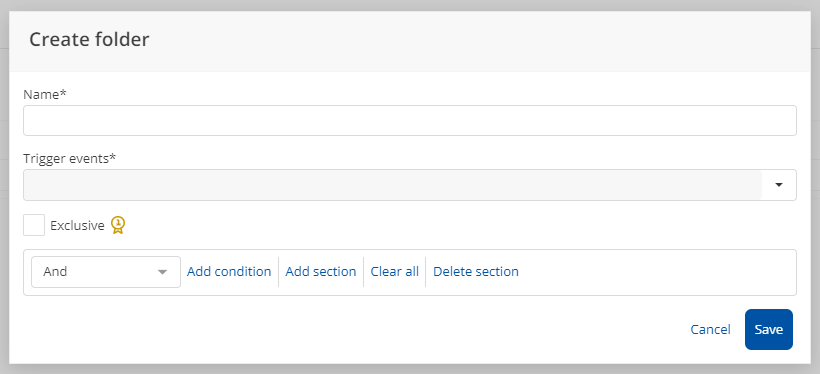This screenshot has width=820, height=374.
Task: Choose Delete section link
Action: [x=476, y=271]
